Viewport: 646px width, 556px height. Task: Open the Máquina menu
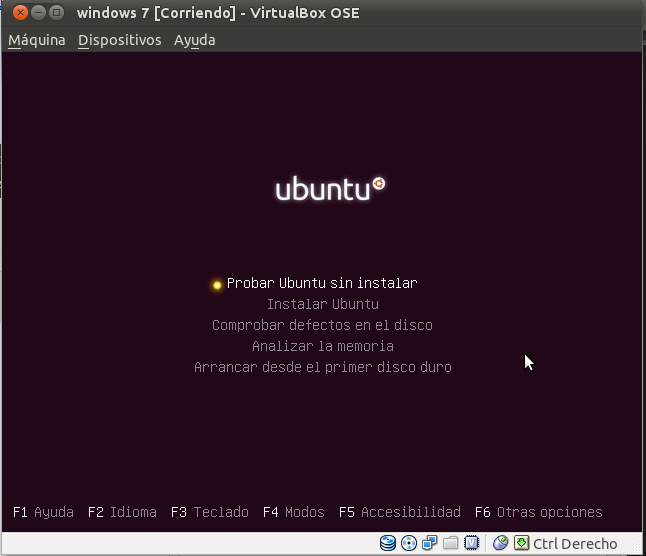pyautogui.click(x=37, y=40)
